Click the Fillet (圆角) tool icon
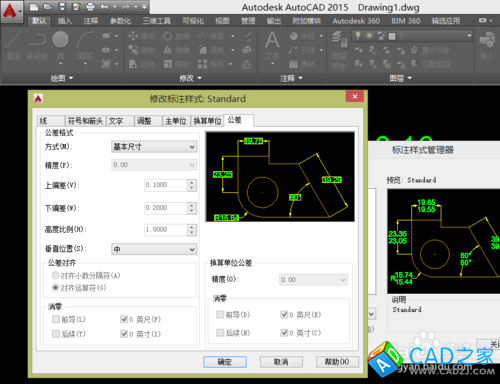Image resolution: width=500 pixels, height=384 pixels. [202, 50]
